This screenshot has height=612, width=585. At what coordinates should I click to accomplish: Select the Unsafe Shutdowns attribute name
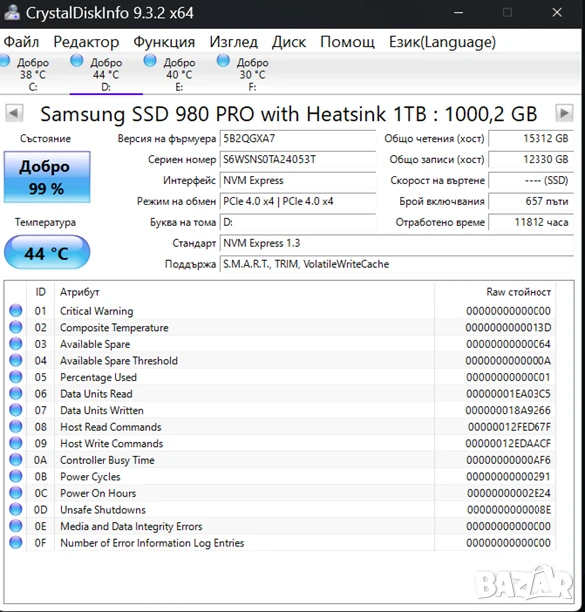(x=103, y=510)
